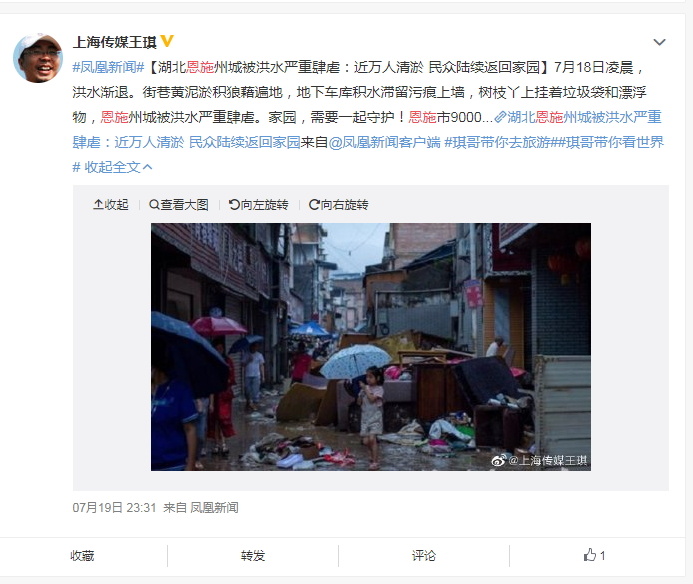Repost using 转发 button
This screenshot has width=693, height=584.
click(x=253, y=556)
